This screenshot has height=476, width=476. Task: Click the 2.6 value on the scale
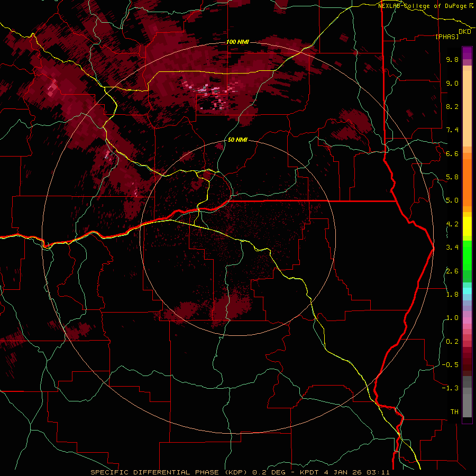(x=452, y=271)
